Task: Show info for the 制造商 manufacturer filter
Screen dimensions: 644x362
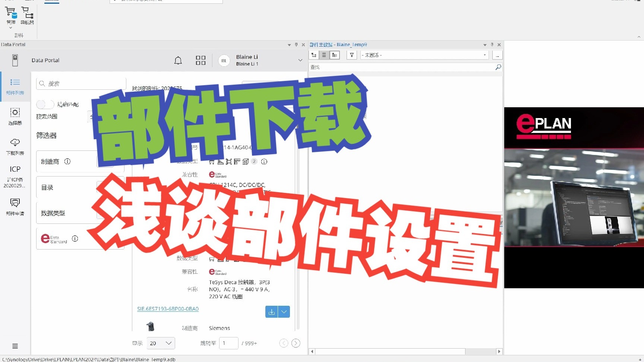Action: click(67, 161)
